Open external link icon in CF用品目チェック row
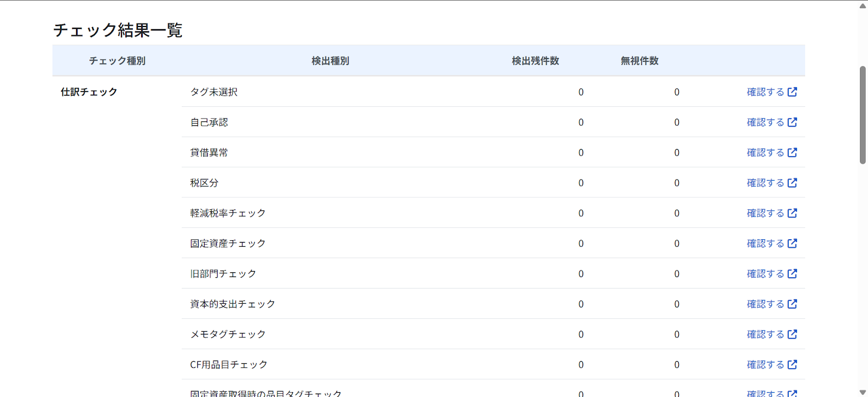The image size is (868, 397). (793, 365)
